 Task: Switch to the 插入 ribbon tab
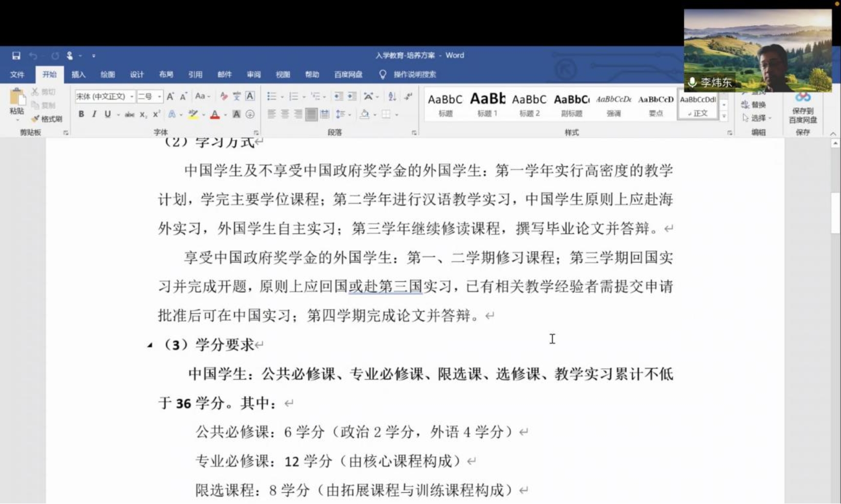coord(78,74)
